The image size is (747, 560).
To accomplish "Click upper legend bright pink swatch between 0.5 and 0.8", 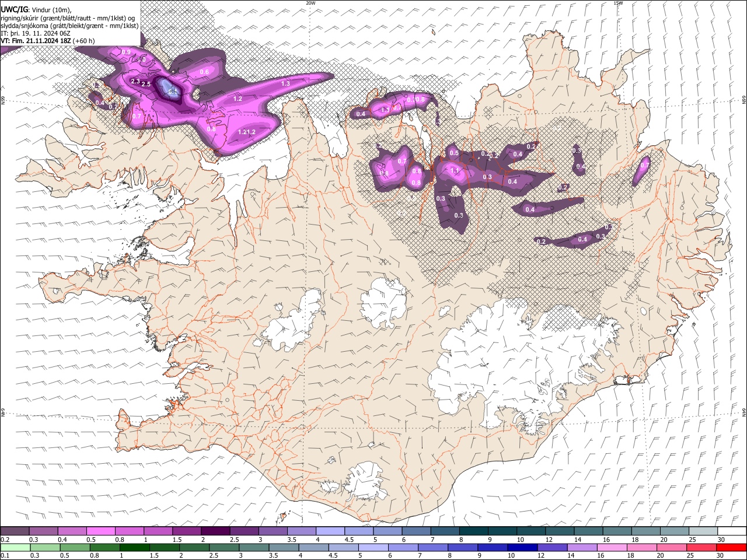I will coord(100,531).
